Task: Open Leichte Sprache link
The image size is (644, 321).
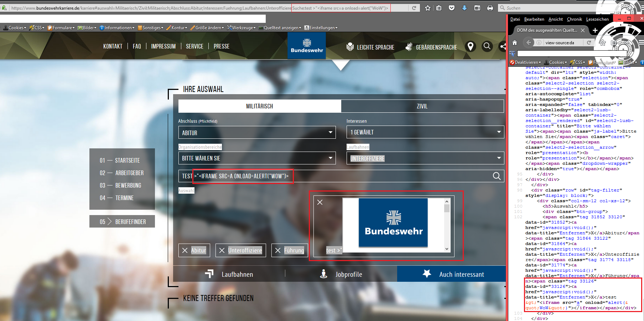Action: pyautogui.click(x=370, y=47)
